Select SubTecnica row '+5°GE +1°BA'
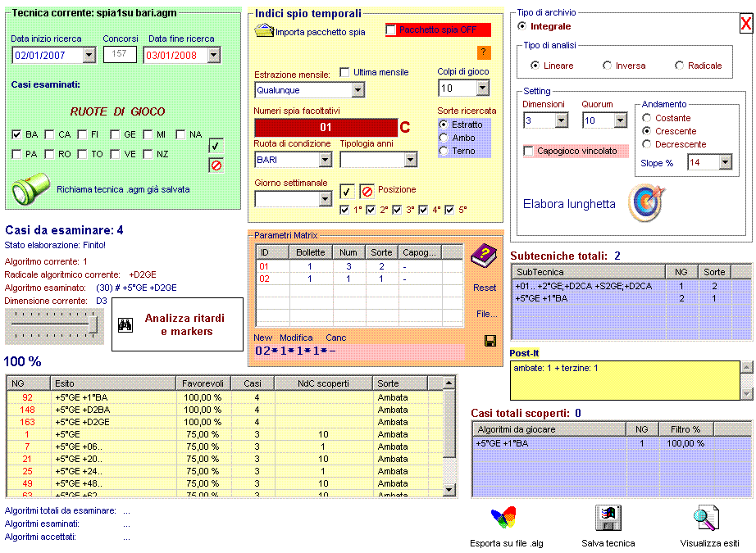Viewport: 756px width, 553px height. 631,298
